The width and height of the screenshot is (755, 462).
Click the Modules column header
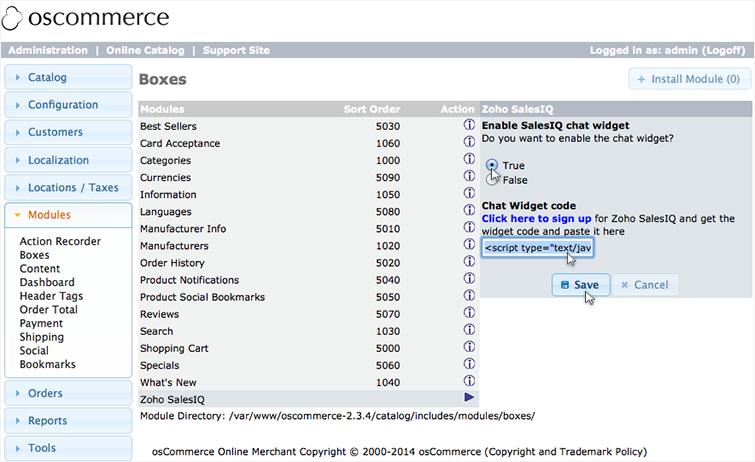(x=162, y=109)
